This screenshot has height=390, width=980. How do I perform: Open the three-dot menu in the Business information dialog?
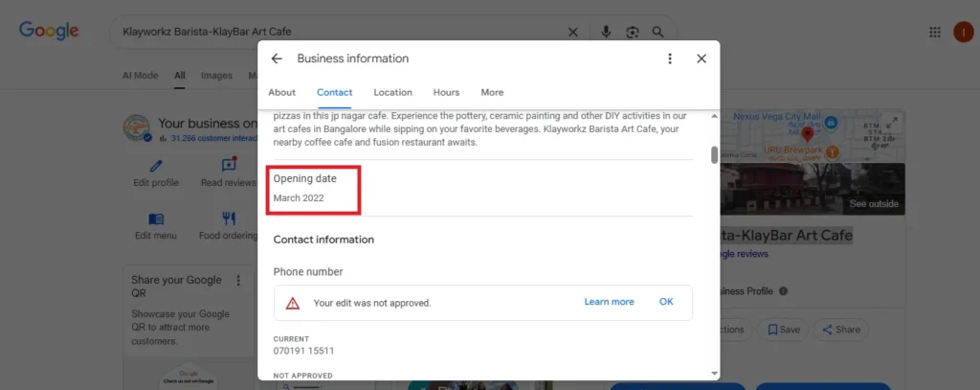pyautogui.click(x=670, y=58)
